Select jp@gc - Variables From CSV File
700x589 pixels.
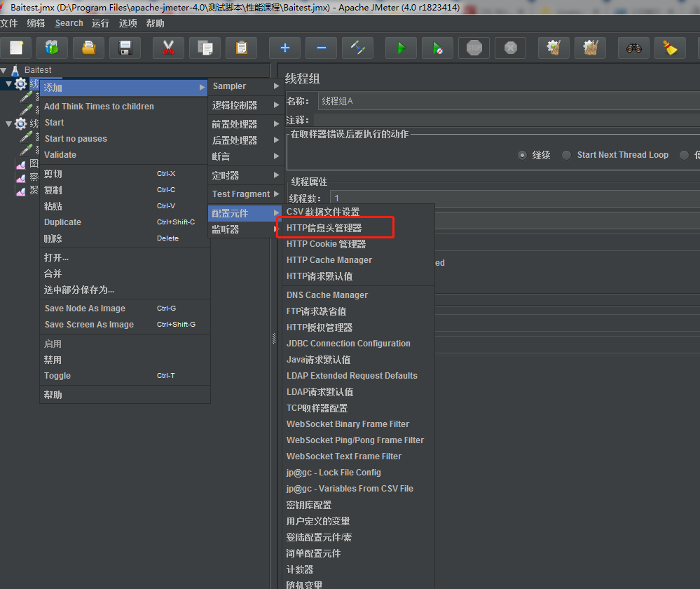pyautogui.click(x=359, y=489)
